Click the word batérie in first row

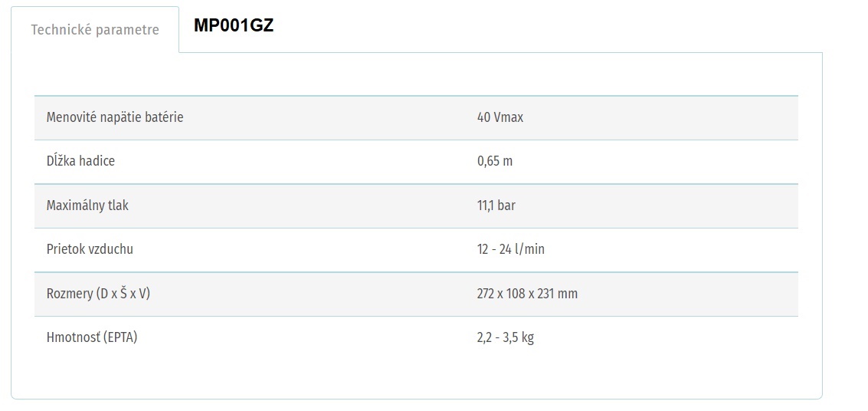coord(165,117)
